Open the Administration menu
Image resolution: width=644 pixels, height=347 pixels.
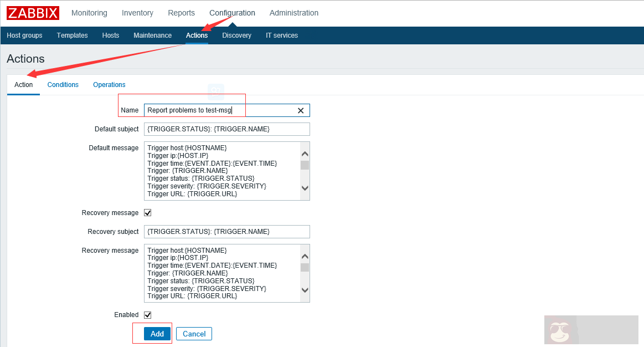tap(293, 13)
